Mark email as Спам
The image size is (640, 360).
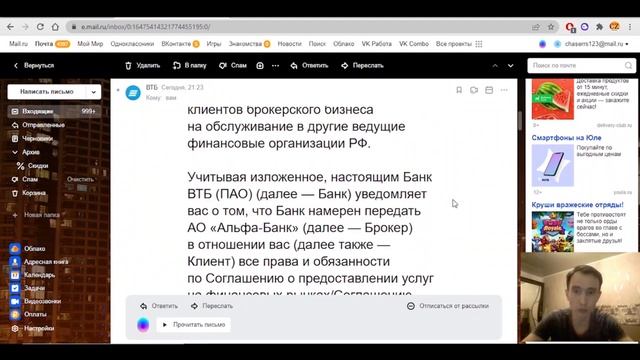click(x=233, y=65)
